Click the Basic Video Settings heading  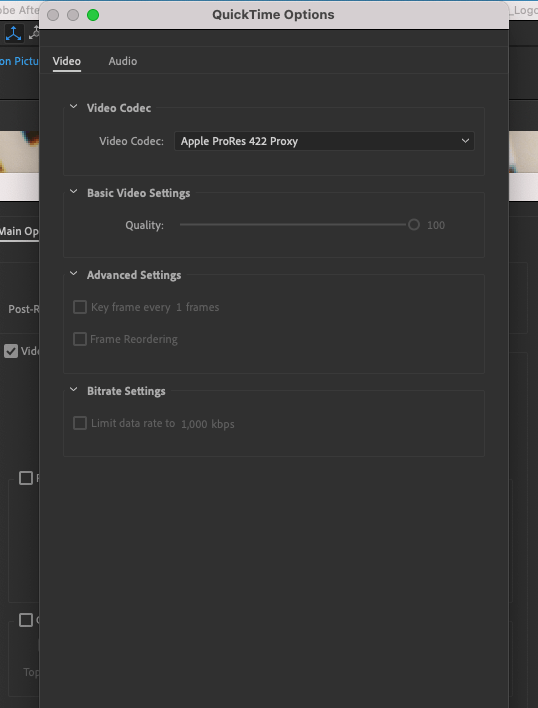coord(139,193)
